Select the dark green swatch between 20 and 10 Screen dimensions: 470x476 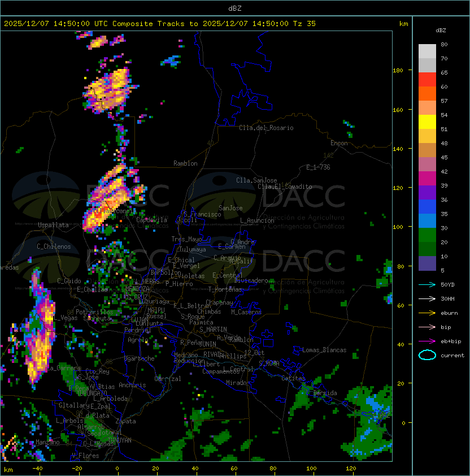point(427,249)
